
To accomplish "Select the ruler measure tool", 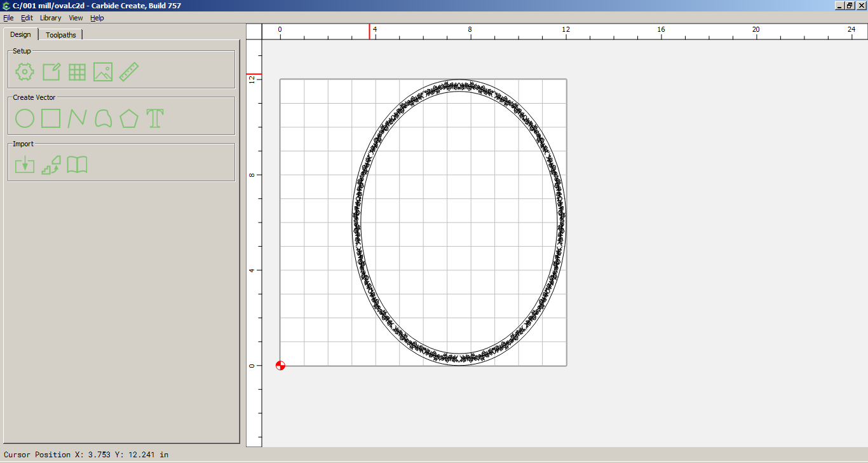I will (x=129, y=72).
